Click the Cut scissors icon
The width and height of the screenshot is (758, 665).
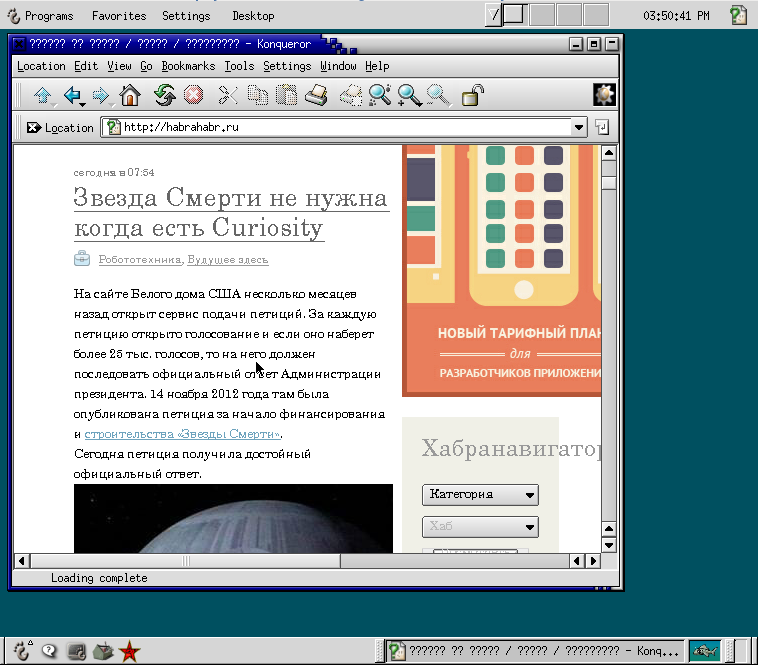[228, 96]
